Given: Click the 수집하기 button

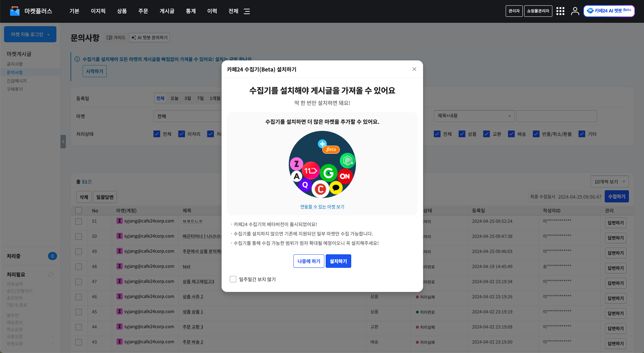Looking at the screenshot, I should coord(617,196).
